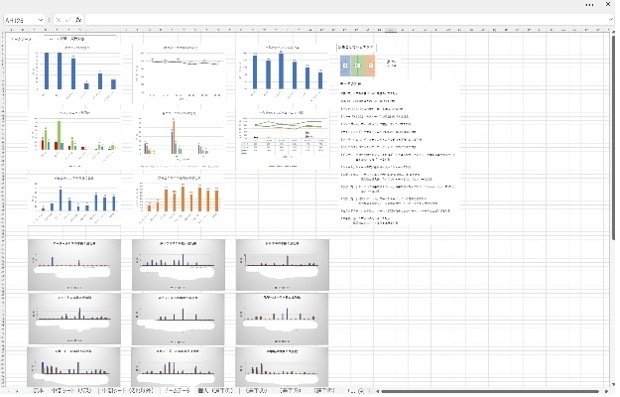Click inside the formula bar input area
Viewport: 620px width, 397px height.
point(346,20)
